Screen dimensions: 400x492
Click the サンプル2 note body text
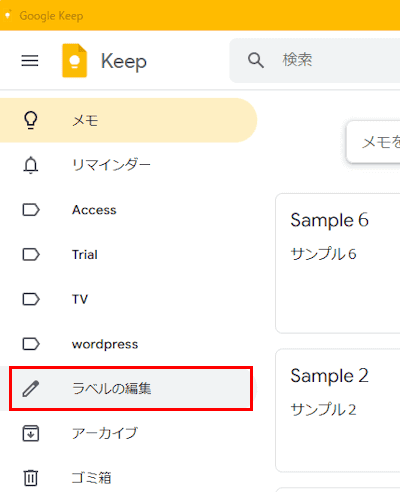(323, 409)
